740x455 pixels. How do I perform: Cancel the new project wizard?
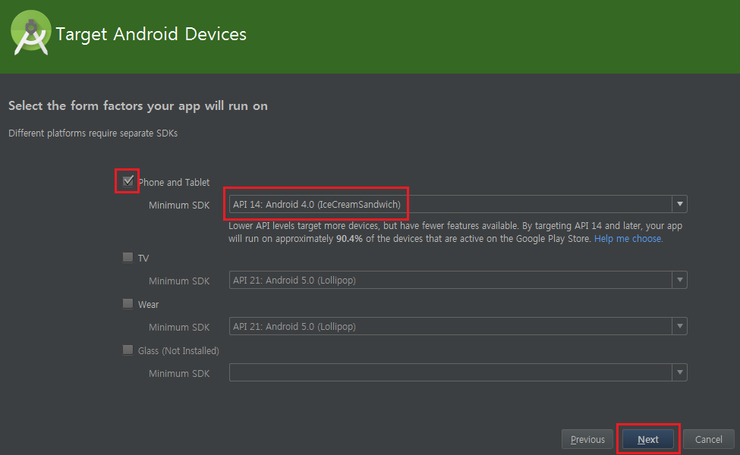click(x=708, y=439)
